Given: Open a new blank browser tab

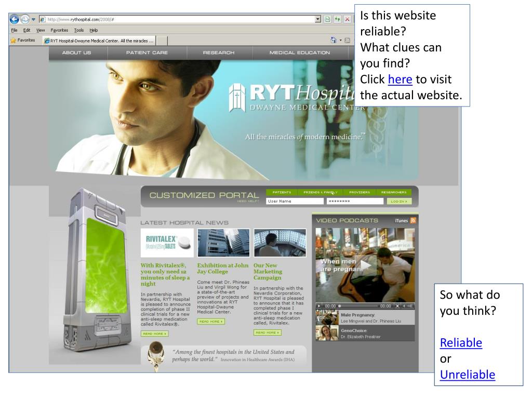Looking at the screenshot, I should (162, 41).
